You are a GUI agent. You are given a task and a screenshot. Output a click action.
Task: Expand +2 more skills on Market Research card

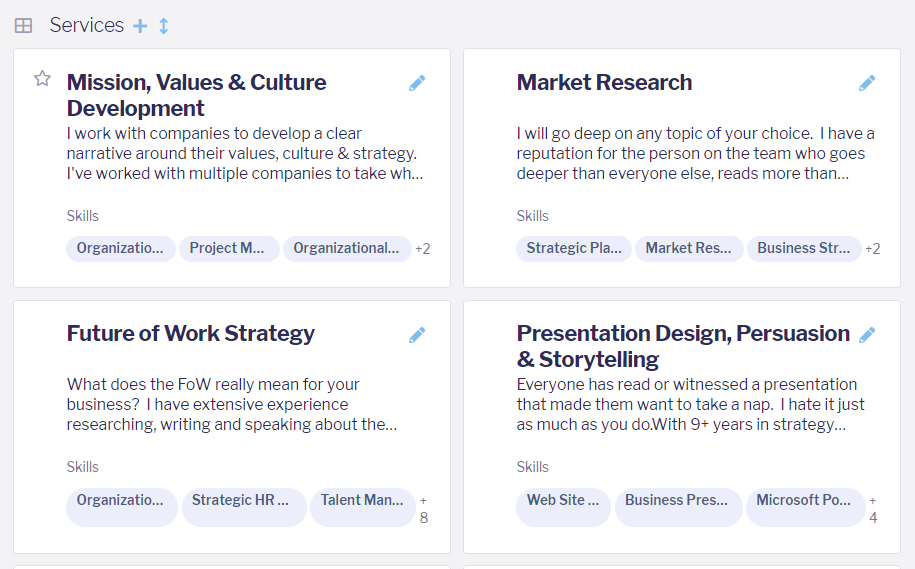tap(873, 249)
